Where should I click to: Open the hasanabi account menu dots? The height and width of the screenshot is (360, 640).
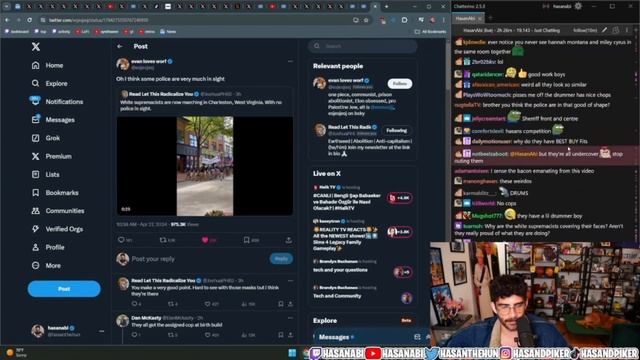(101, 331)
